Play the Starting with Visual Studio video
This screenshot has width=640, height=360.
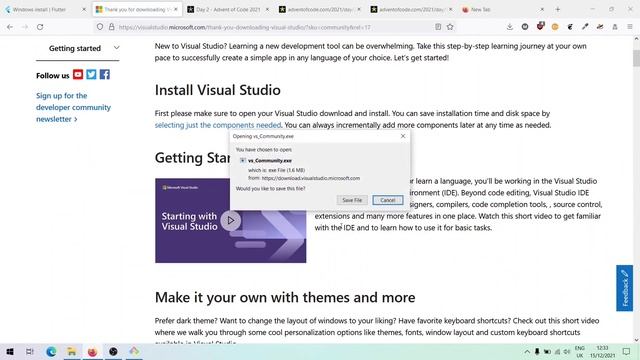point(231,220)
